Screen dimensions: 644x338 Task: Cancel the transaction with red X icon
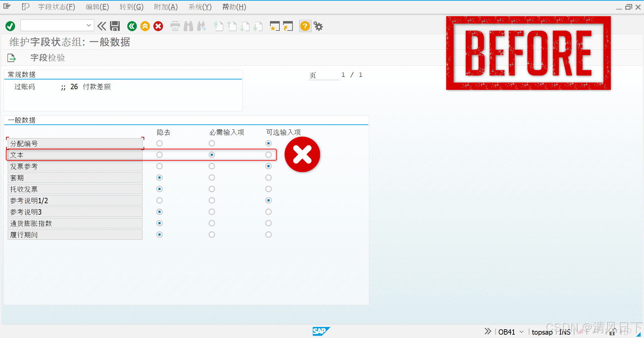(x=158, y=26)
